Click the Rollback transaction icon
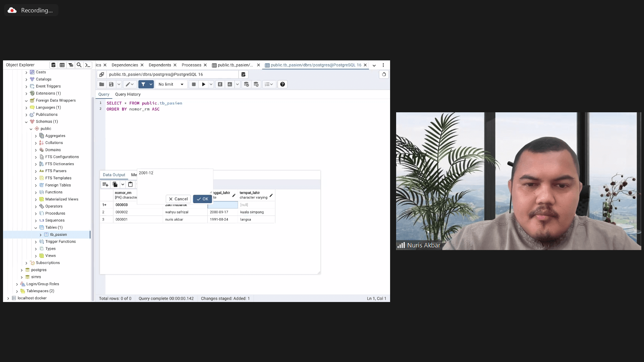The image size is (644, 362). click(x=256, y=84)
